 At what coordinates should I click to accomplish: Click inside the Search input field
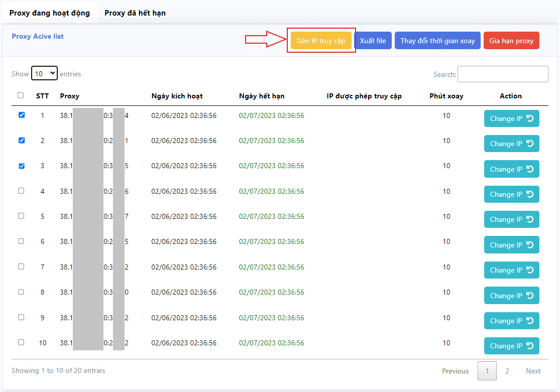[x=502, y=74]
